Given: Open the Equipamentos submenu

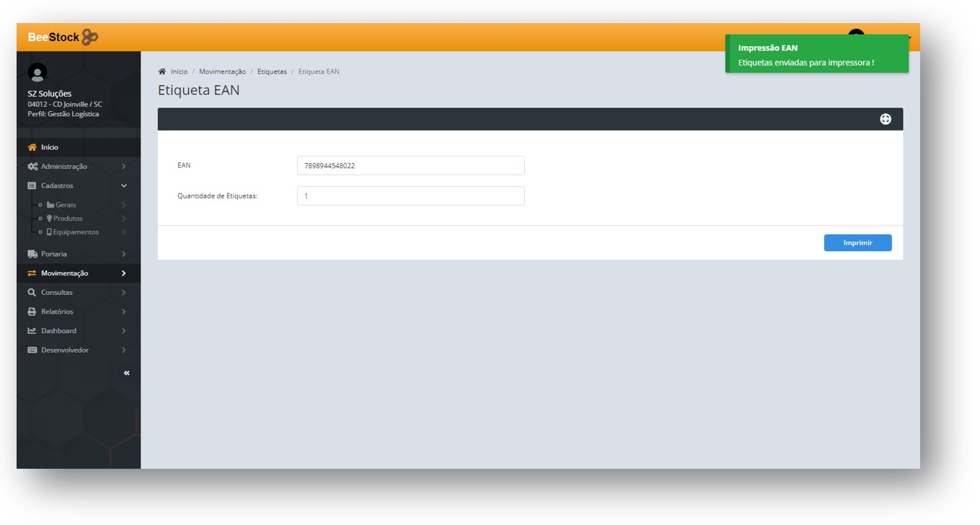Looking at the screenshot, I should click(x=75, y=232).
